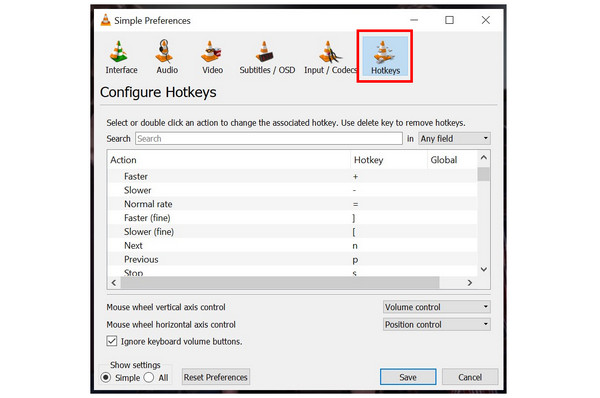Cancel the preferences dialog
The height and width of the screenshot is (398, 600).
470,377
